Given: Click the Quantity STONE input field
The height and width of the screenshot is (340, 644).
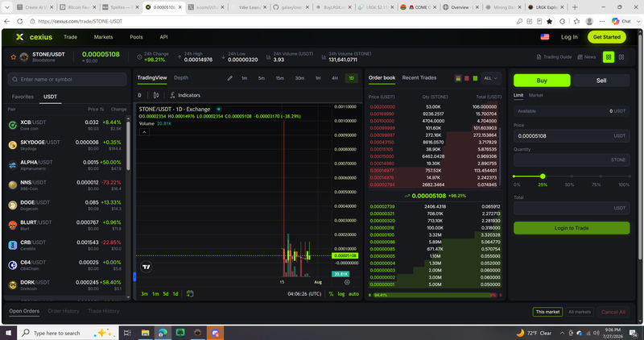Looking at the screenshot, I should pos(572,160).
